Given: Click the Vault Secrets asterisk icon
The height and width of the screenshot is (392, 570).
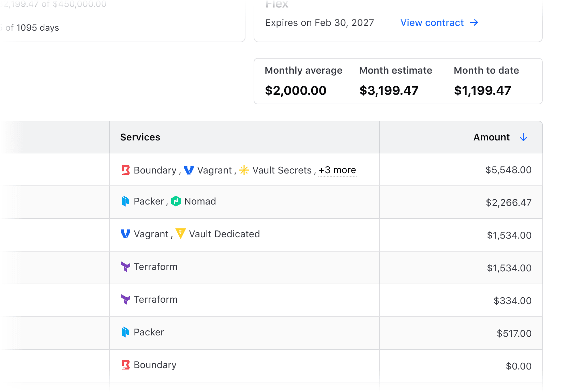Looking at the screenshot, I should pyautogui.click(x=244, y=170).
